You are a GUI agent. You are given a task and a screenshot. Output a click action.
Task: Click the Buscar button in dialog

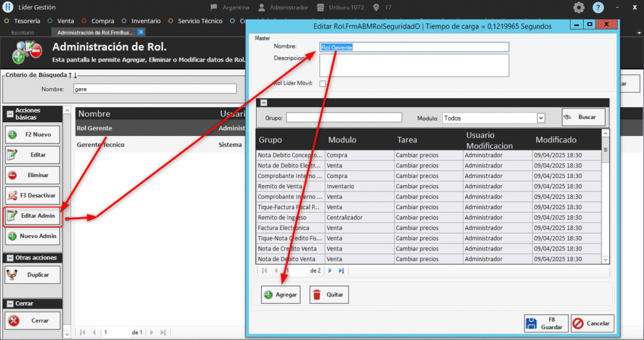pos(583,117)
